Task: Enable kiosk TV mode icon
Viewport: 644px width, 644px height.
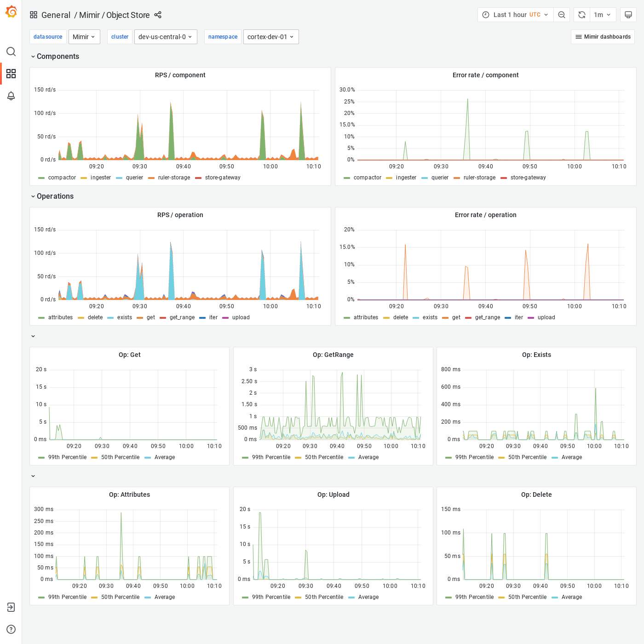Action: (x=628, y=14)
